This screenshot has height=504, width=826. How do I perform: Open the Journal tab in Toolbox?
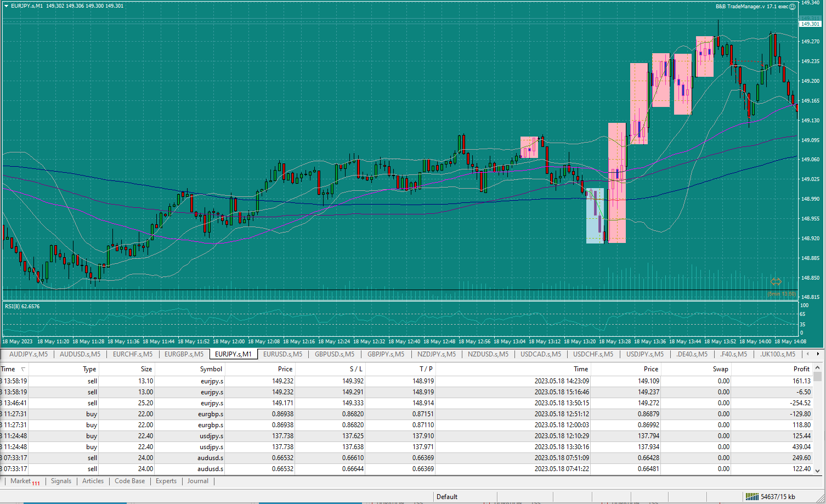pyautogui.click(x=198, y=481)
